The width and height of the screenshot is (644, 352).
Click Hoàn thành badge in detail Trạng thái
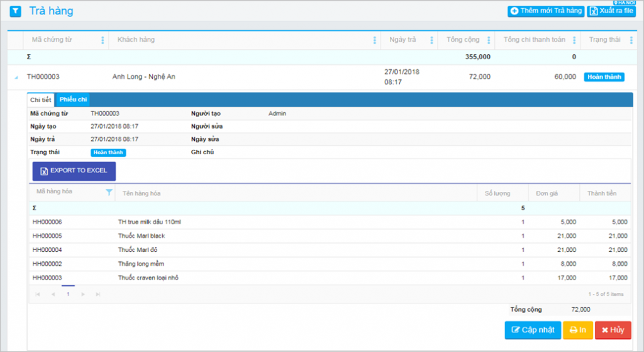(x=108, y=152)
